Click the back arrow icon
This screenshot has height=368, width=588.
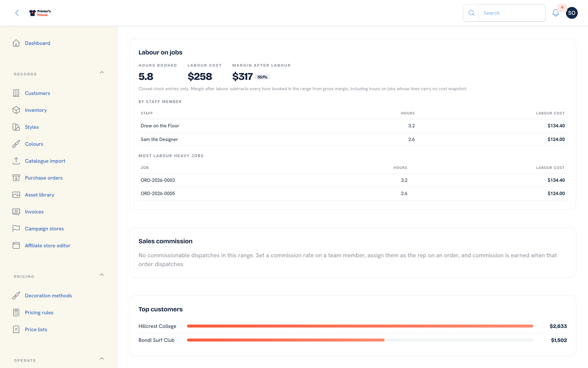coord(17,13)
